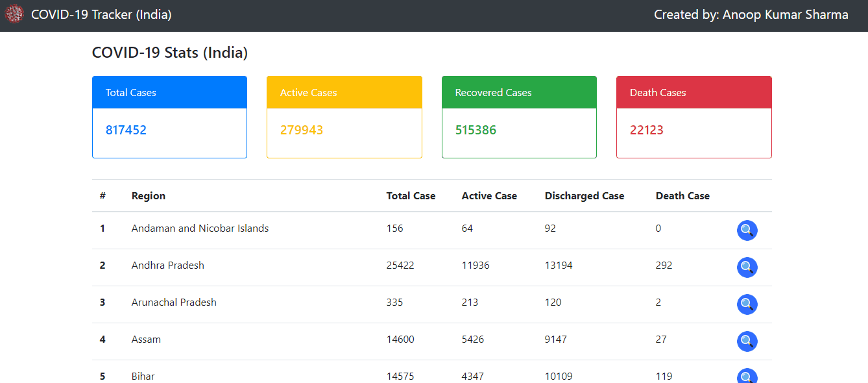Viewport: 868px width, 383px height.
Task: Click 'Created by: Anoop Kumar Sharma' text
Action: pos(751,14)
